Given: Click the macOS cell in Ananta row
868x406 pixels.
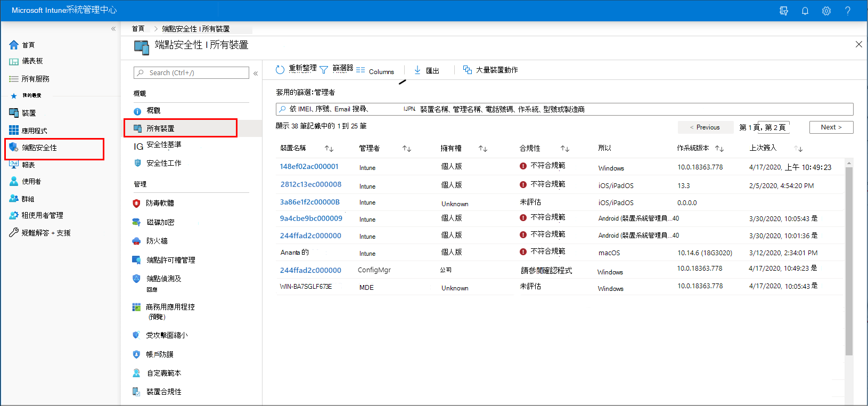Looking at the screenshot, I should 609,253.
